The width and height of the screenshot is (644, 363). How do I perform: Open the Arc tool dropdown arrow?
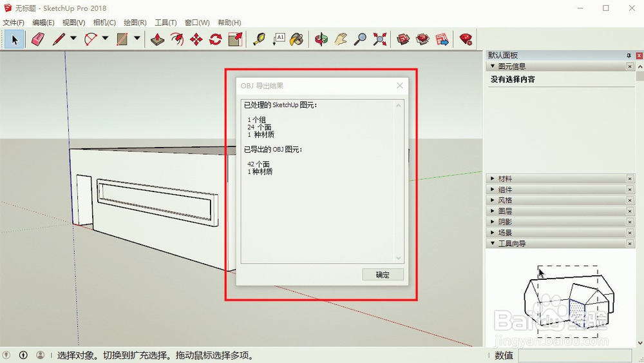105,38
